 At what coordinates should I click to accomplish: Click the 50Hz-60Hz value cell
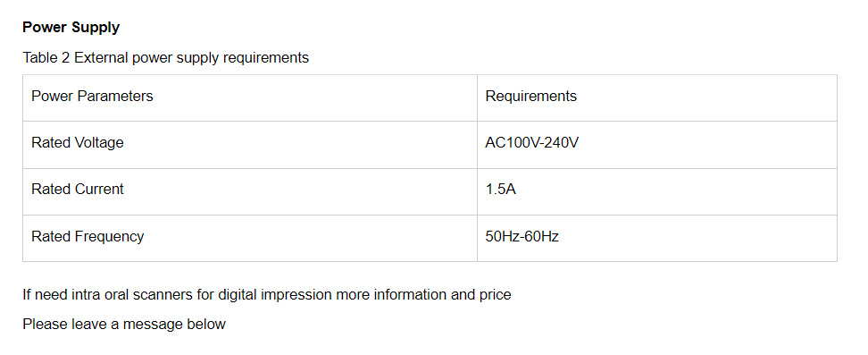tap(657, 238)
